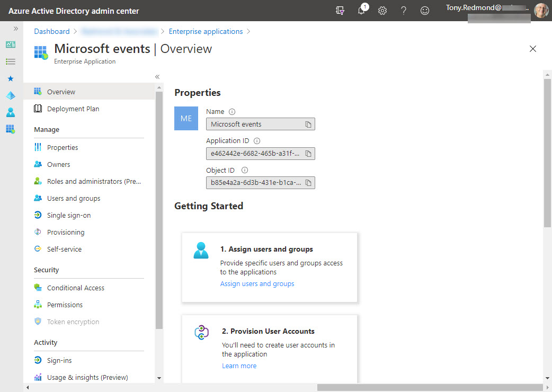The width and height of the screenshot is (552, 392).
Task: Open the notifications bell
Action: coord(362,10)
